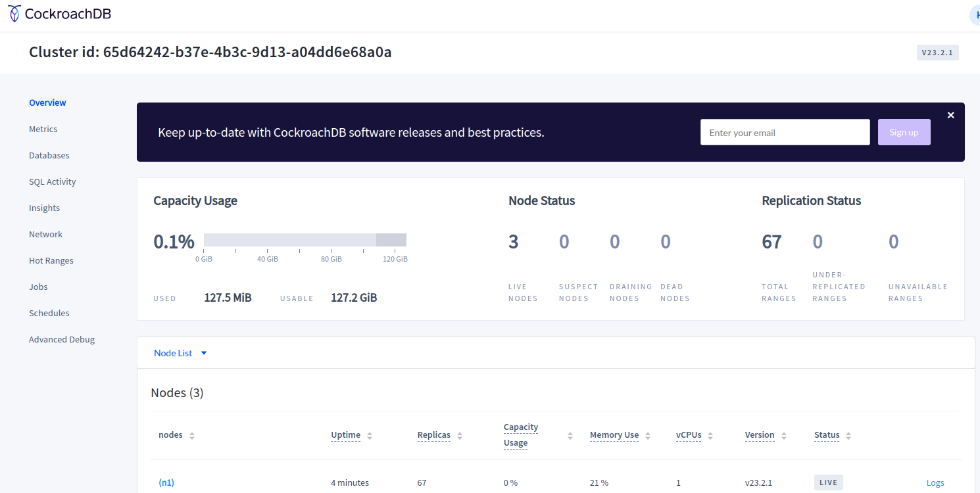Select the Cluster id text
Image resolution: width=980 pixels, height=493 pixels.
coord(210,52)
